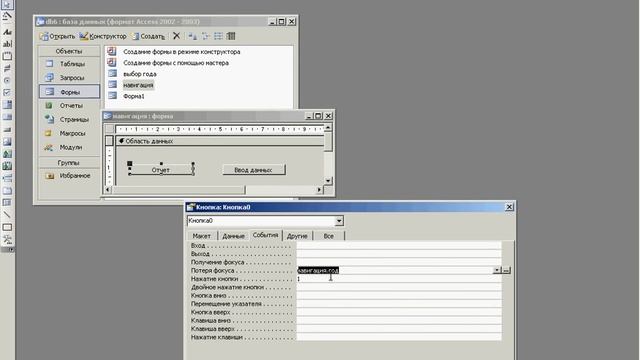
Task: Switch to Small Icons view in database window
Action: pos(205,36)
